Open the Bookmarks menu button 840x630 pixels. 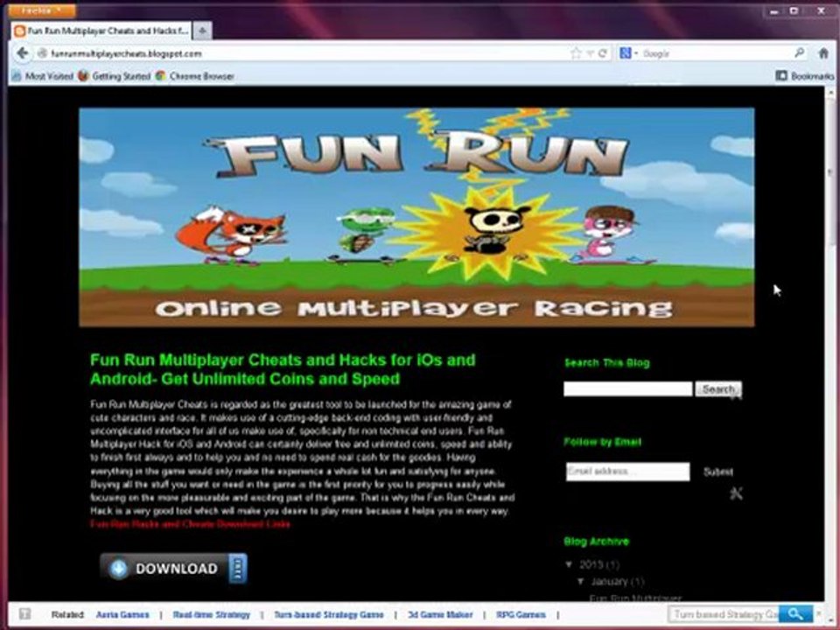point(805,76)
